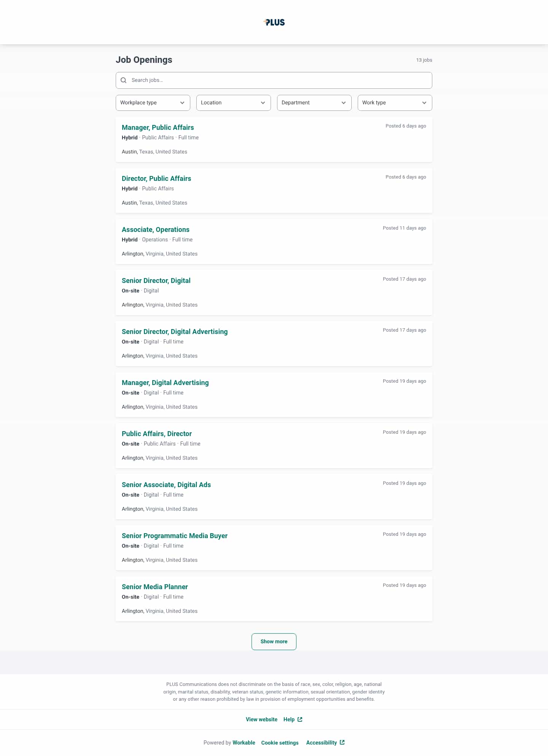Click the Accessibility external link icon

pyautogui.click(x=342, y=742)
